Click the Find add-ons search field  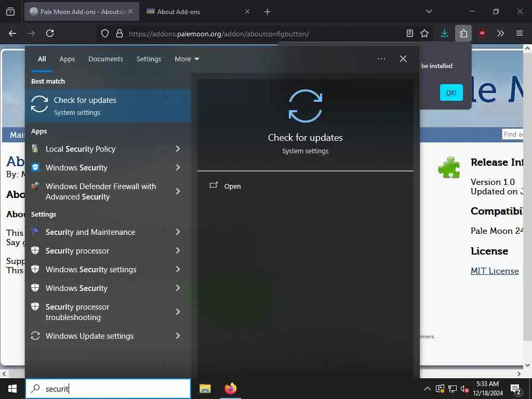pyautogui.click(x=512, y=135)
